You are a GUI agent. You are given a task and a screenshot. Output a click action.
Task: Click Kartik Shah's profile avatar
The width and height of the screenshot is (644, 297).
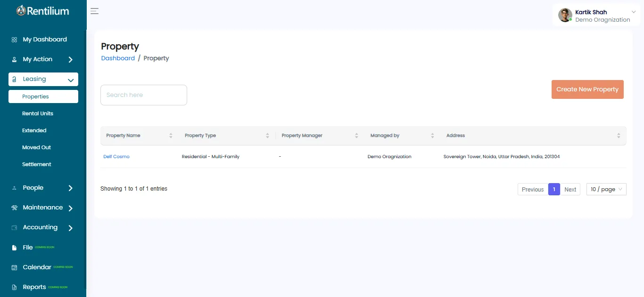click(565, 15)
